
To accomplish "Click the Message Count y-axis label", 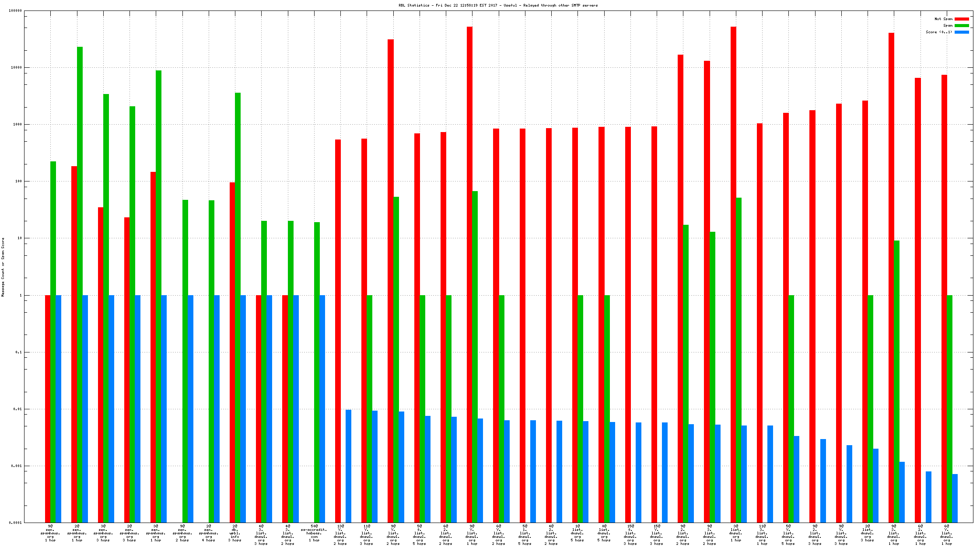I will (x=3, y=267).
